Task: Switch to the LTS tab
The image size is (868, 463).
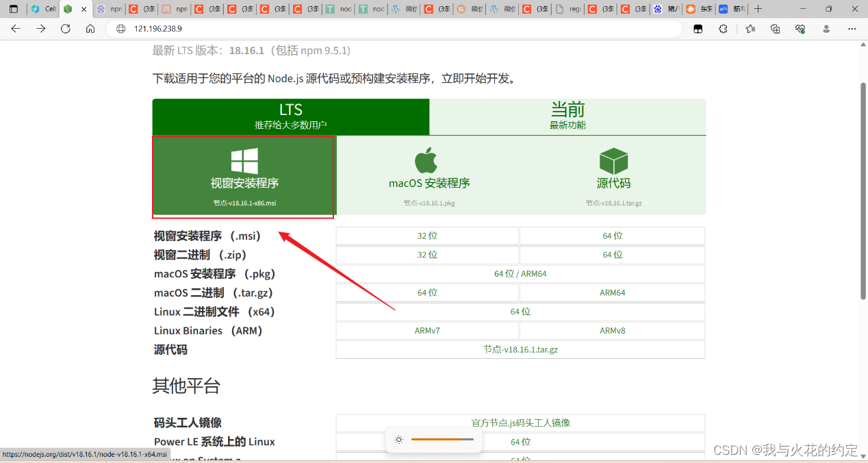Action: (291, 116)
